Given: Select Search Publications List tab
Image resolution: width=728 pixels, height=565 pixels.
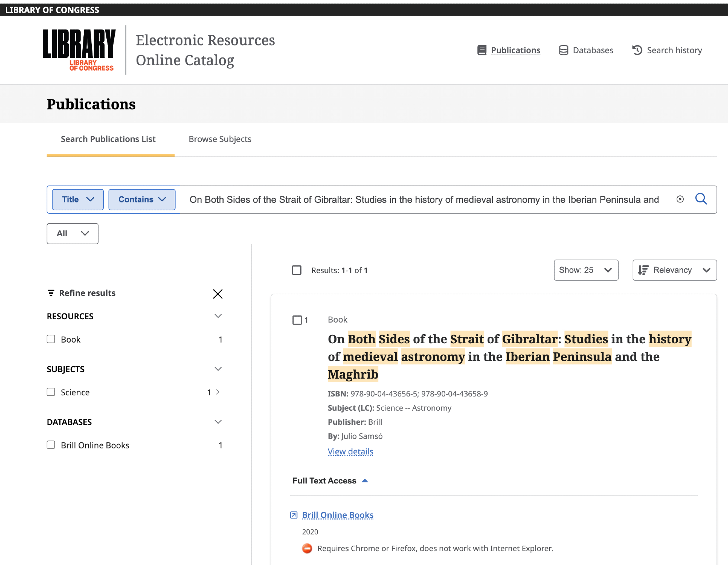Looking at the screenshot, I should [x=108, y=139].
